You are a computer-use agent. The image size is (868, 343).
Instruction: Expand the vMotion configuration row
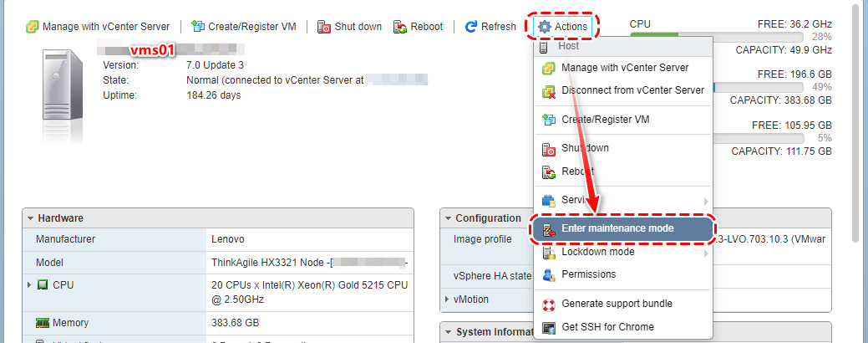coord(448,299)
